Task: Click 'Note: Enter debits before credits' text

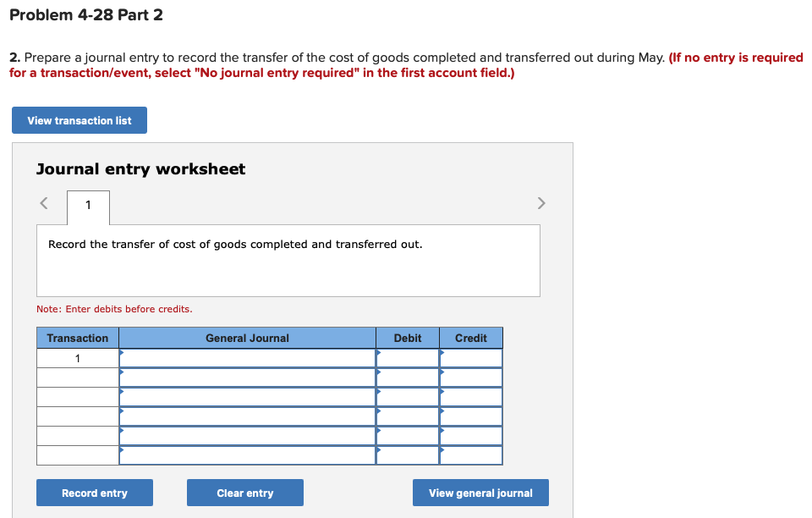Action: pyautogui.click(x=114, y=309)
